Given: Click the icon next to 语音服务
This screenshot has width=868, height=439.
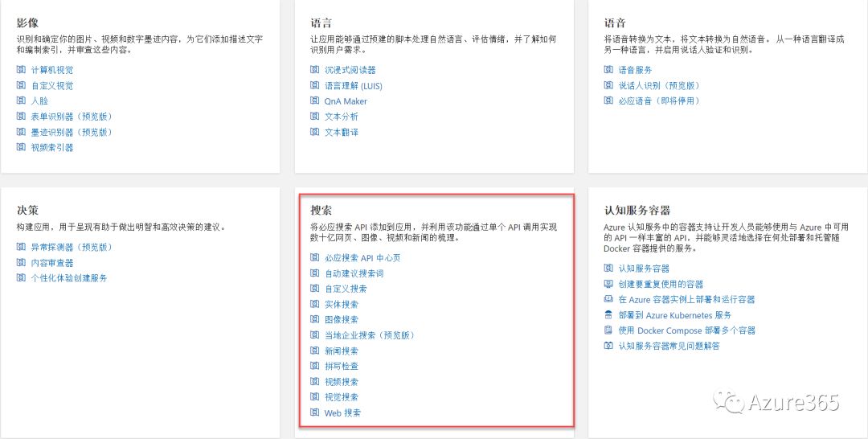Looking at the screenshot, I should (x=608, y=70).
